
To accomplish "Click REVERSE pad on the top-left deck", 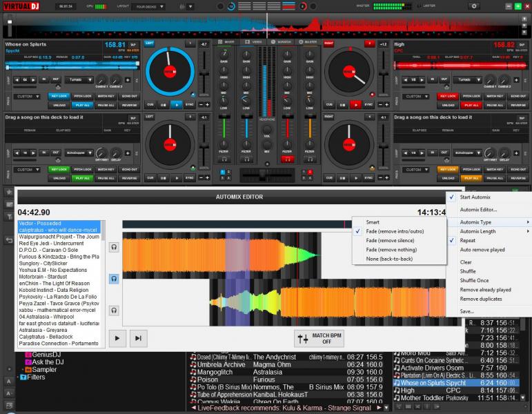I will [129, 105].
